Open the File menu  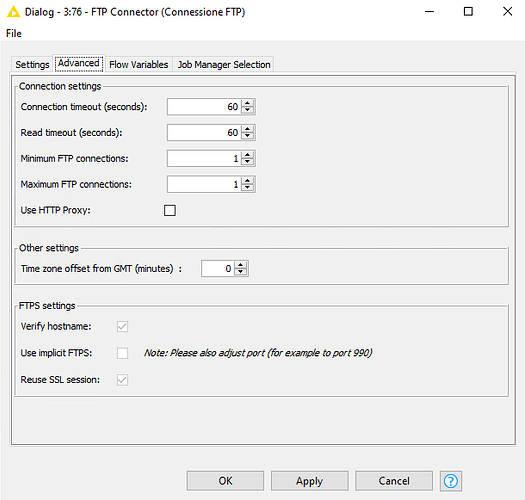pyautogui.click(x=14, y=33)
